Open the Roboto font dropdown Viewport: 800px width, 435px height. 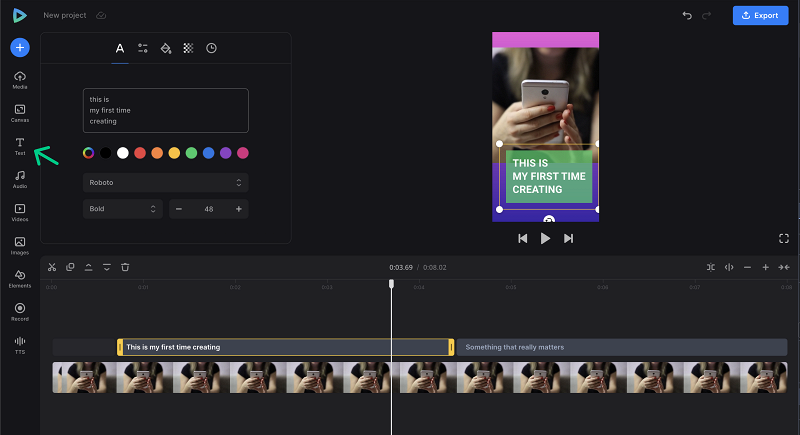pos(166,183)
